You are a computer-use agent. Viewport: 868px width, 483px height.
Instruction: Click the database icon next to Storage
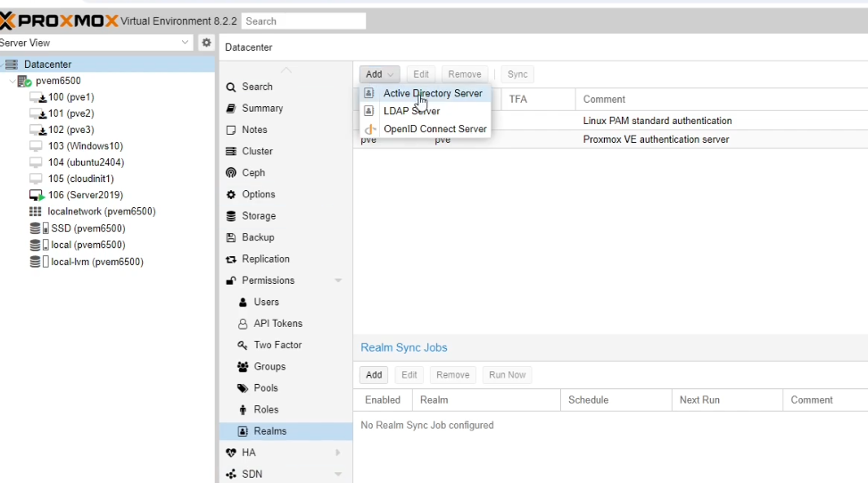(x=231, y=216)
